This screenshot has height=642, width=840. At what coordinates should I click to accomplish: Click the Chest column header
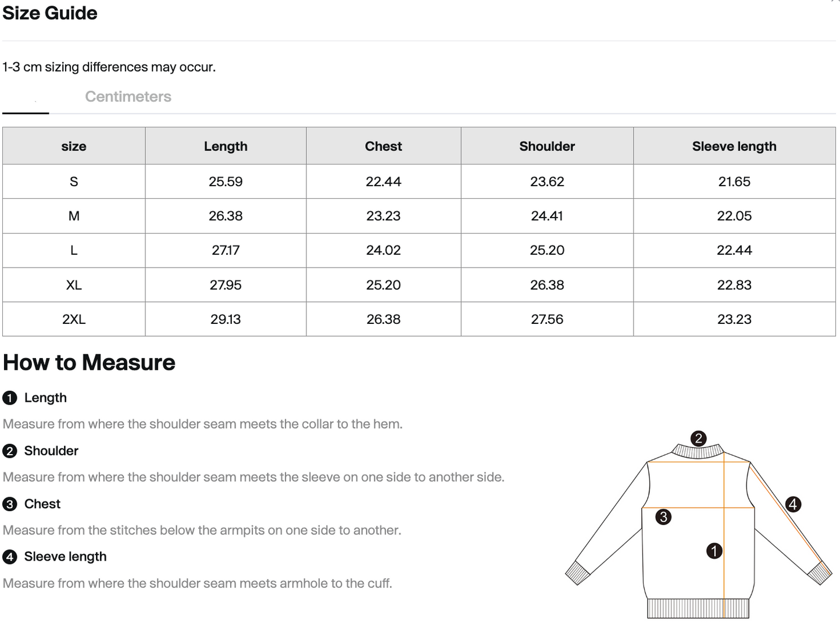tap(383, 146)
